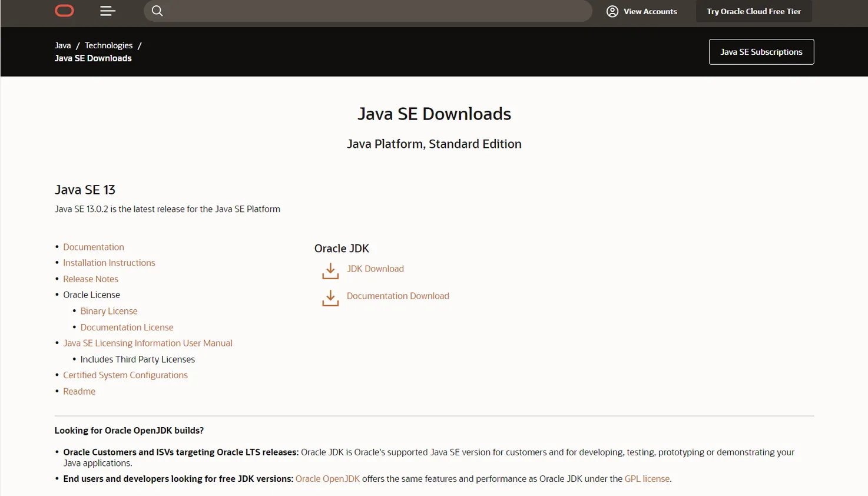Open the Documentation link

point(94,247)
